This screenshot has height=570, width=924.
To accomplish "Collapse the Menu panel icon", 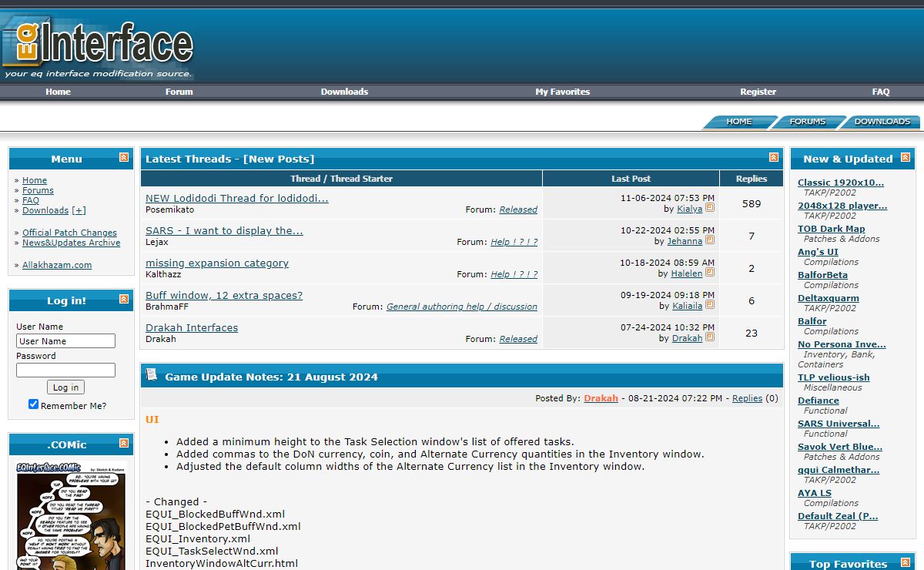I will pos(124,158).
